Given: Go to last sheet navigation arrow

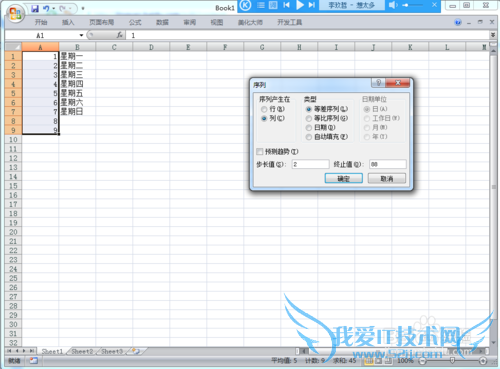Looking at the screenshot, I should (x=31, y=351).
